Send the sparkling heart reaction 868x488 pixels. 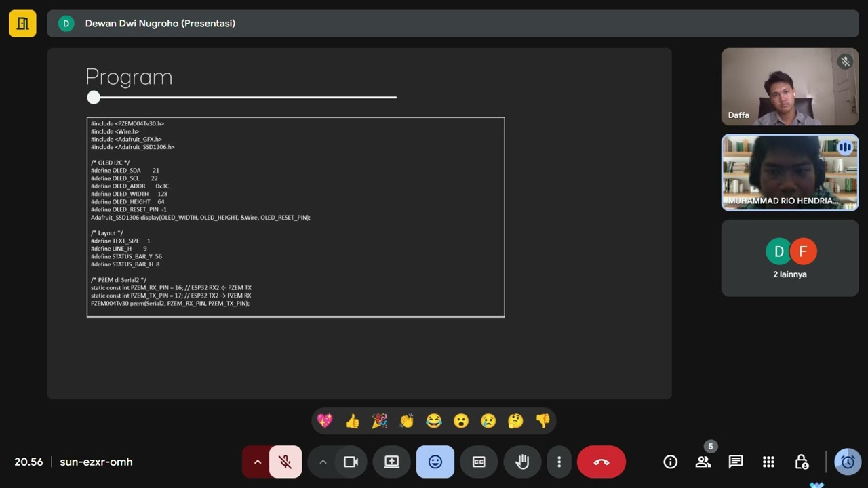point(325,421)
